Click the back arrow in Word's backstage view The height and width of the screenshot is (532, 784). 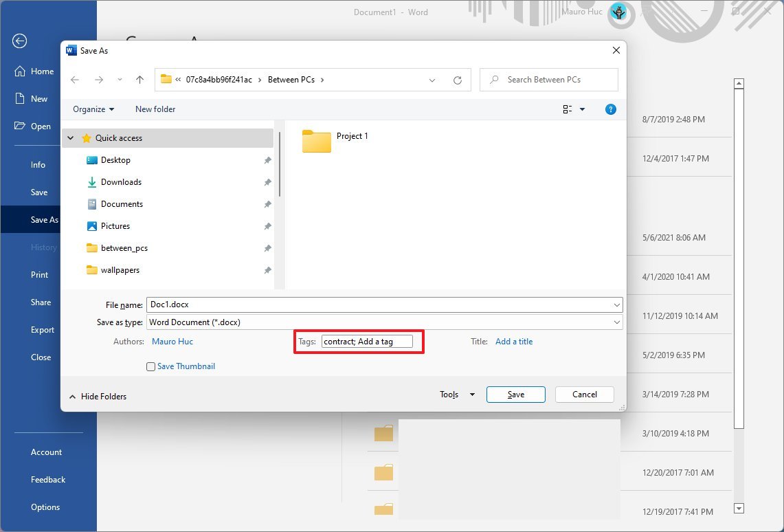[x=19, y=41]
